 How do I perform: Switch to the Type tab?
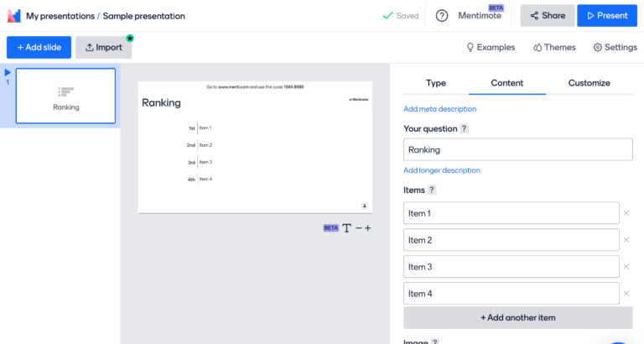pos(436,83)
